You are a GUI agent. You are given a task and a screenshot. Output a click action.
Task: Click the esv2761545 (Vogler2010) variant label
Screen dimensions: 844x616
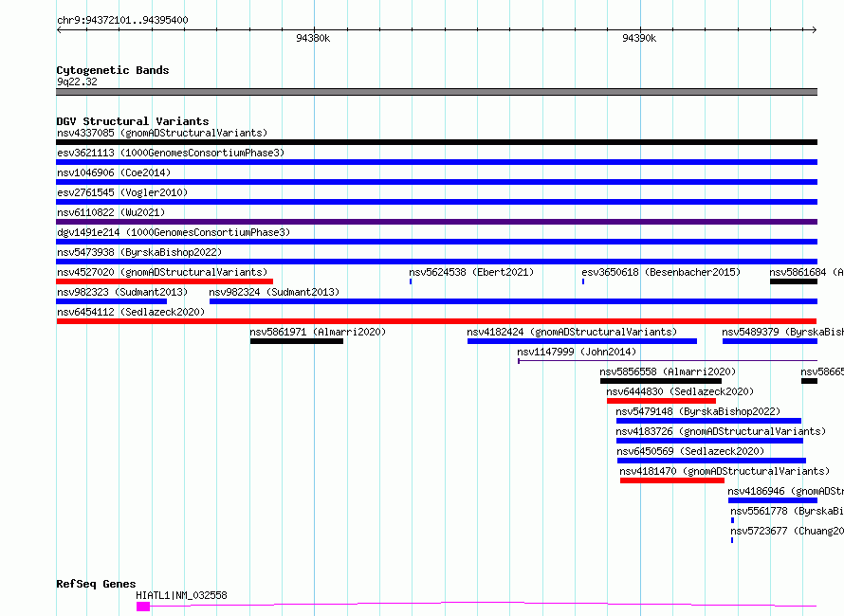(x=122, y=192)
